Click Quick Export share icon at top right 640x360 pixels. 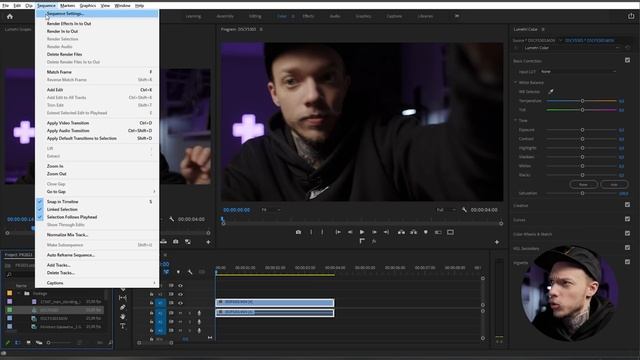[x=631, y=16]
